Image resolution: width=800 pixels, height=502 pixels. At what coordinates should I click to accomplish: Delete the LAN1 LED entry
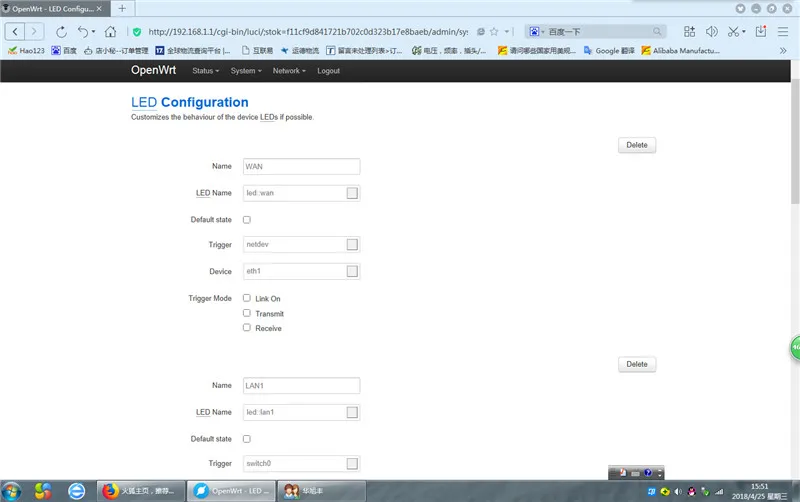click(637, 364)
